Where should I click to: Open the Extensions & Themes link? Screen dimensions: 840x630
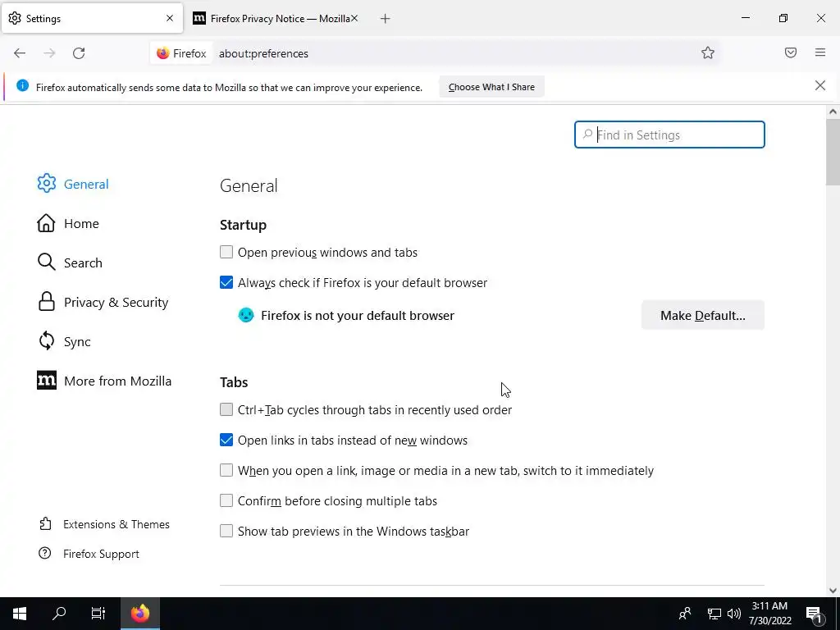tap(116, 524)
